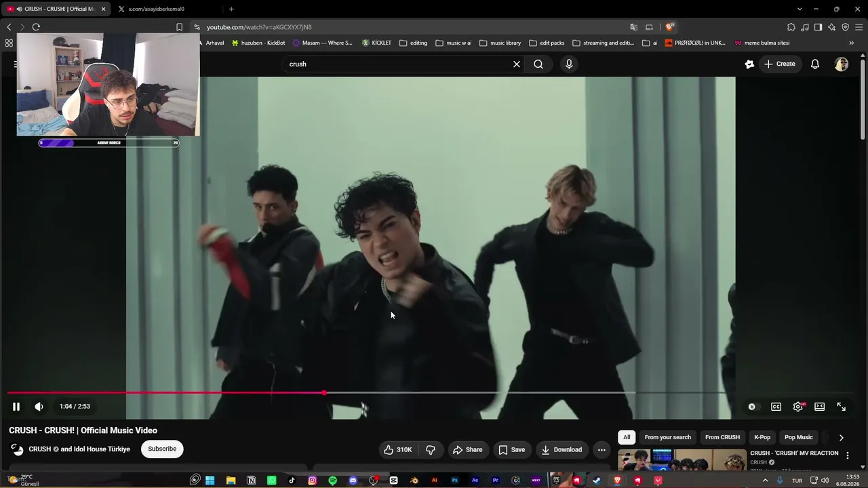This screenshot has height=488, width=868.
Task: Open the three-dot more actions menu
Action: 601,450
